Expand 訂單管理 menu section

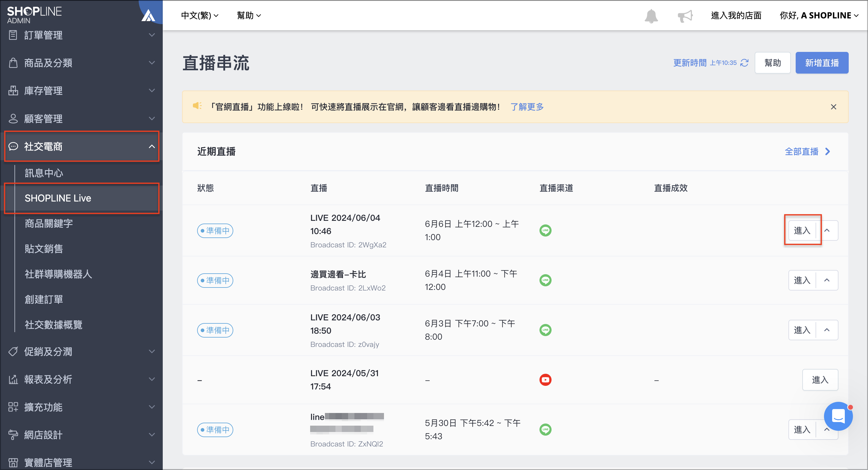click(x=152, y=35)
